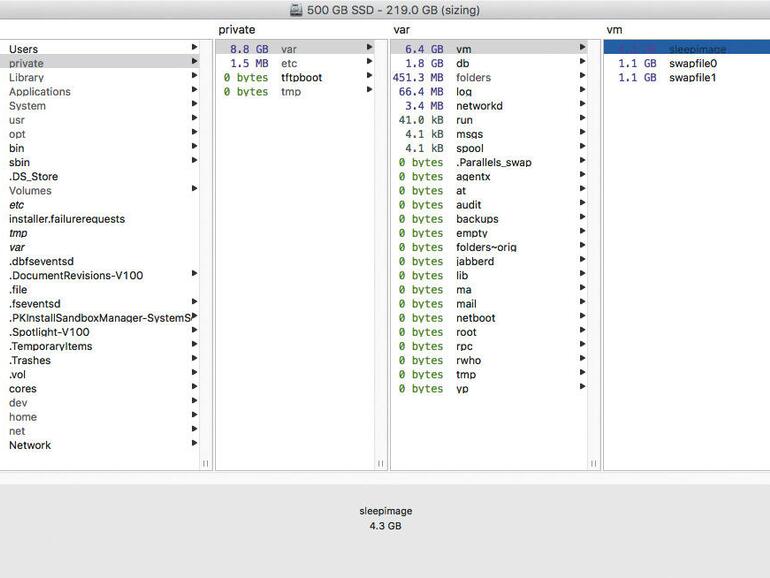Select the agentx folder

click(x=489, y=177)
